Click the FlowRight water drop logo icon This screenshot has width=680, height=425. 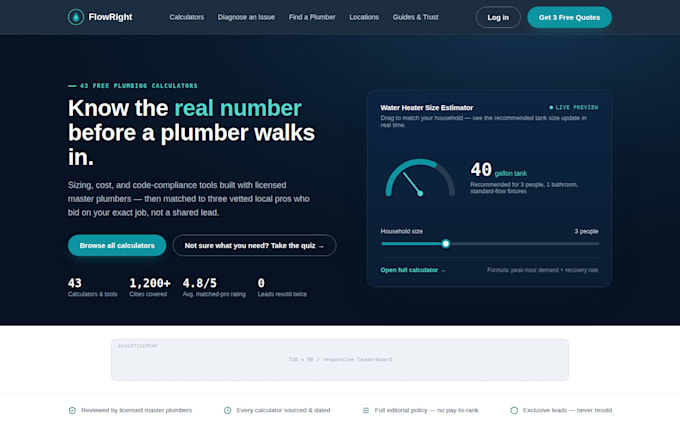point(76,17)
